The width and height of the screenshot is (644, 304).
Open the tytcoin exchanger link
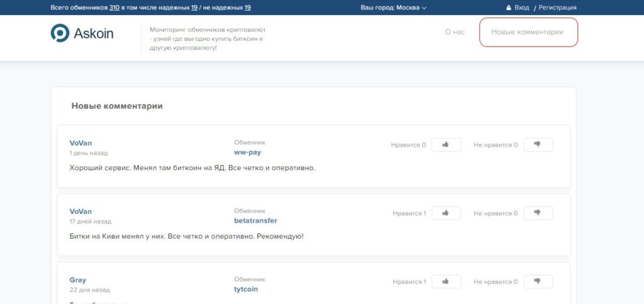246,290
